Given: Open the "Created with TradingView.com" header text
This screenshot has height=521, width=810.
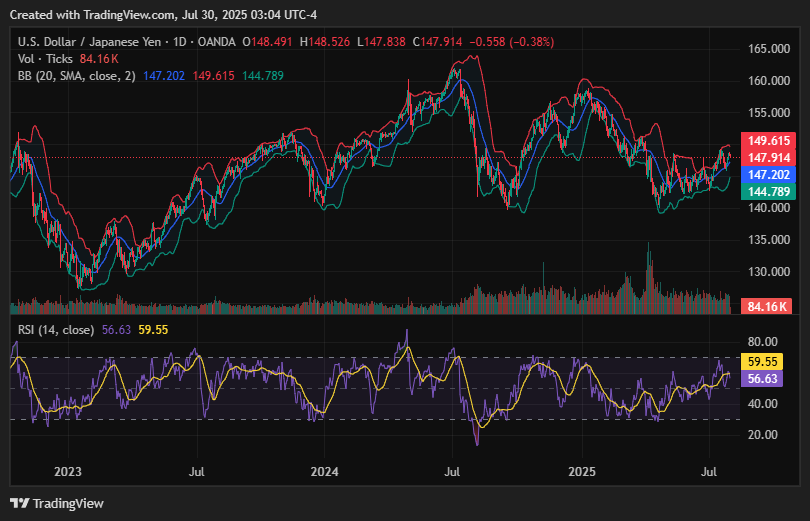Looking at the screenshot, I should [160, 12].
